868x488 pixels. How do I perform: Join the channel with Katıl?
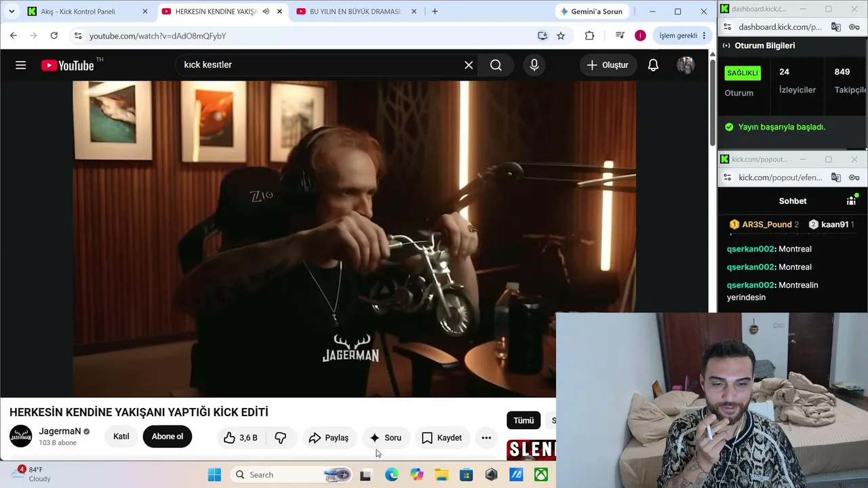[121, 436]
